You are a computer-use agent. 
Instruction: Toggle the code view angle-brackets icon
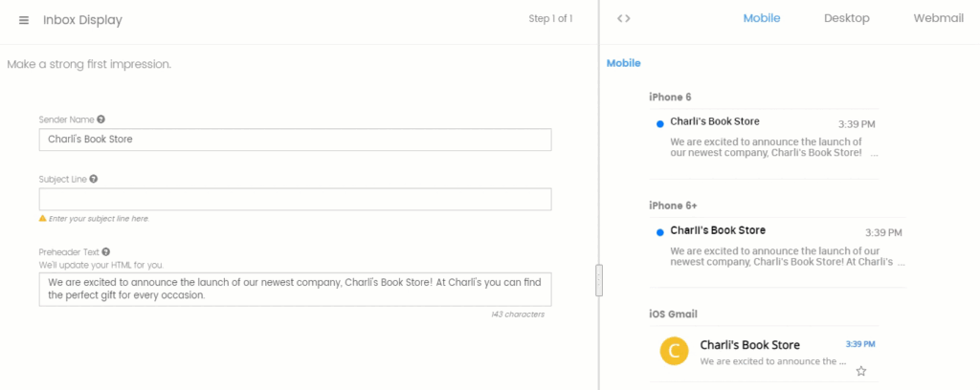[623, 19]
